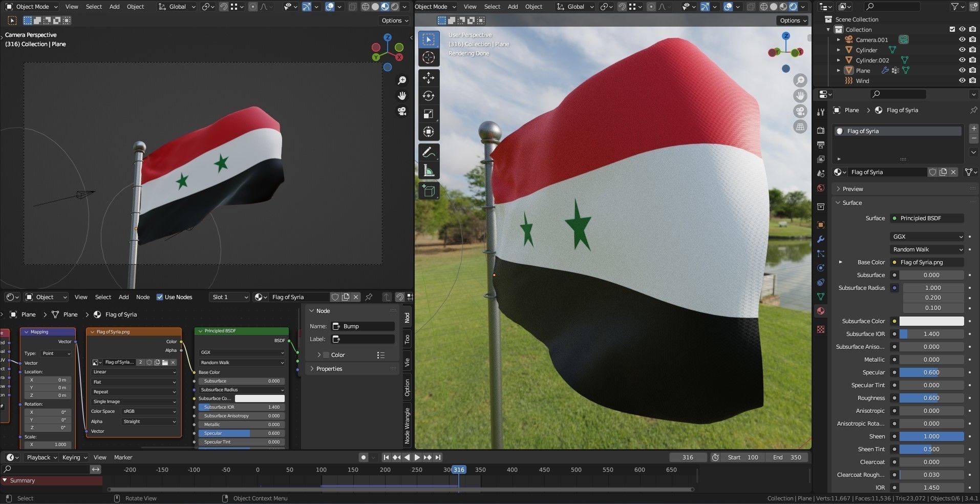Select the Scale tool

(x=429, y=114)
